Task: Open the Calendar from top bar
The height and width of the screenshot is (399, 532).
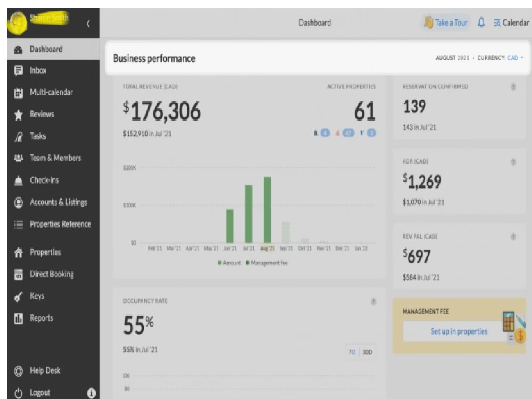Action: (x=511, y=23)
